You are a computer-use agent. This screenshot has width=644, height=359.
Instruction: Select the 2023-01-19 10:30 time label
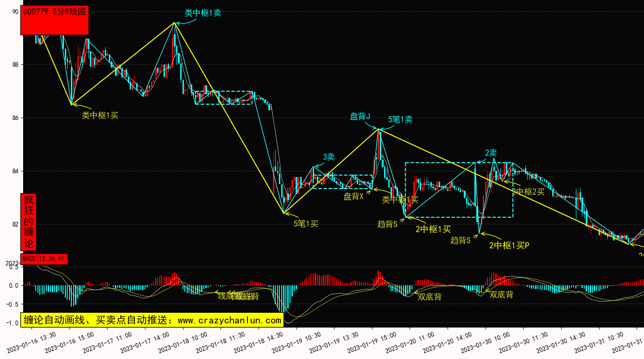pos(297,342)
